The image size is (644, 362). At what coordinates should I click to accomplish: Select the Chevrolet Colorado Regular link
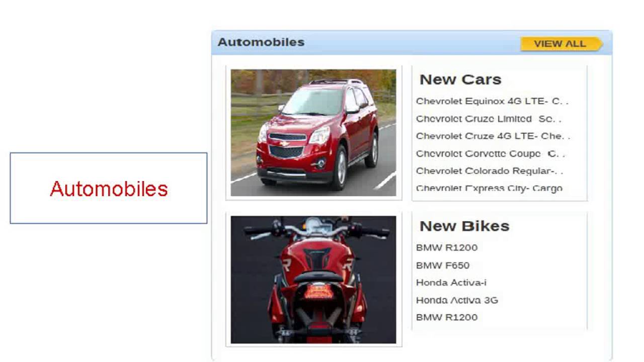pyautogui.click(x=490, y=171)
